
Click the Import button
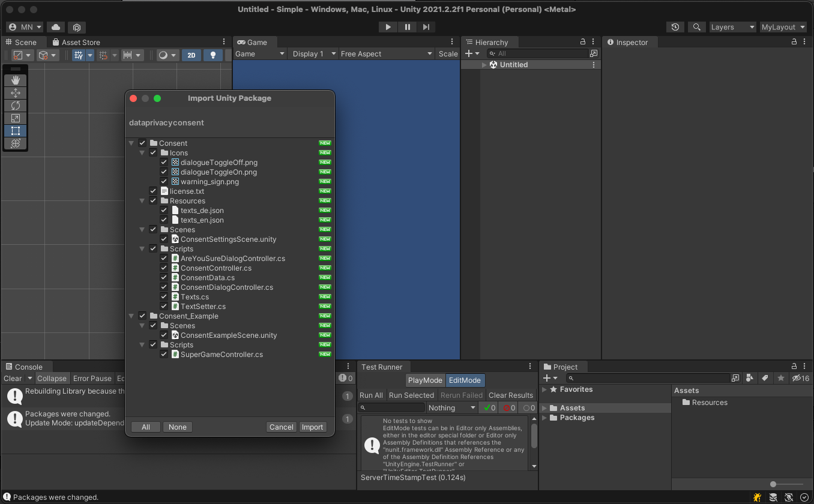pos(312,427)
